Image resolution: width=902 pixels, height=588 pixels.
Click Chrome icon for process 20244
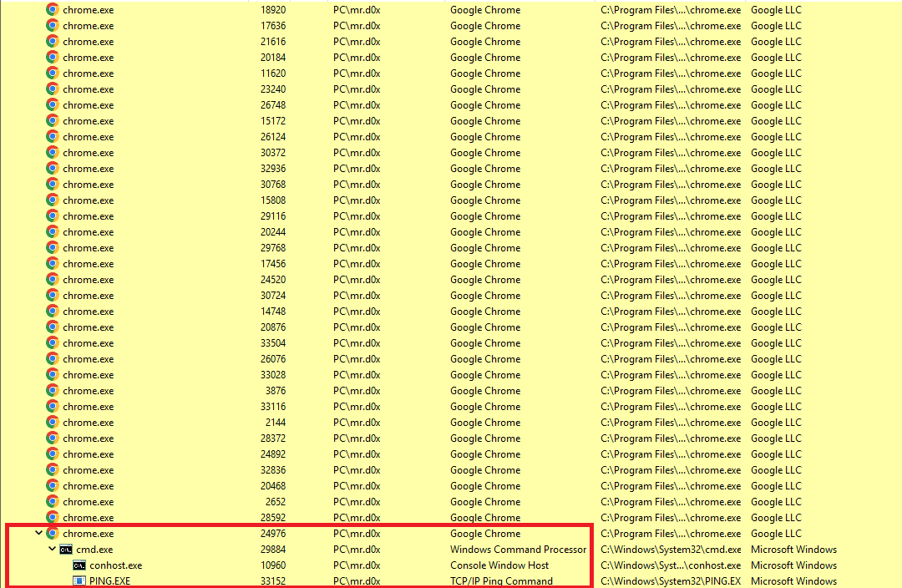(x=53, y=232)
